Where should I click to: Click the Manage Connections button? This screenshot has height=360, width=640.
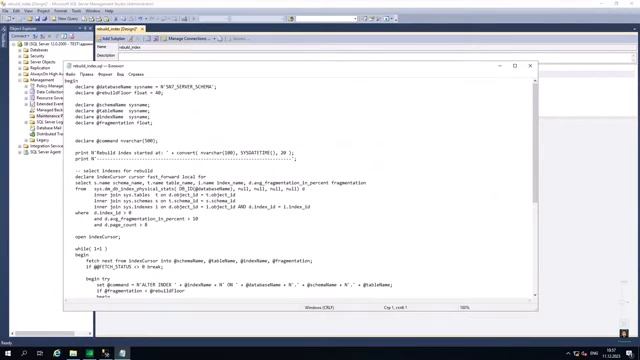pyautogui.click(x=186, y=38)
